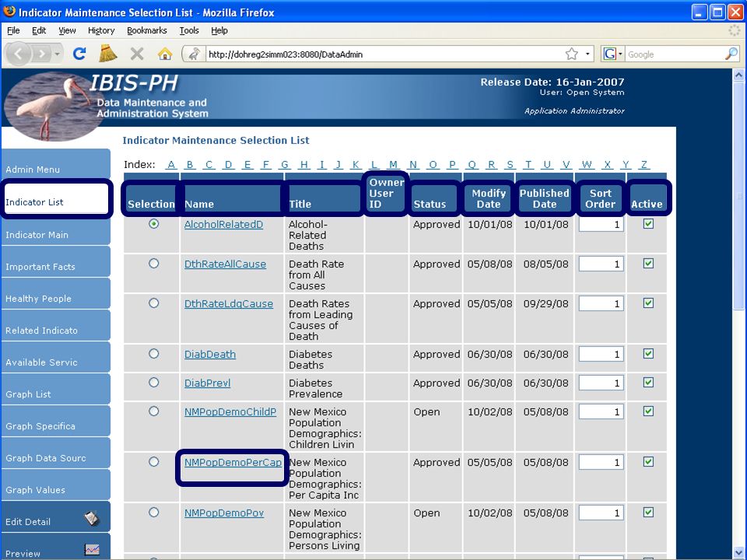Click the scrollbar up arrow
Viewport: 747px width, 560px height.
pos(738,75)
